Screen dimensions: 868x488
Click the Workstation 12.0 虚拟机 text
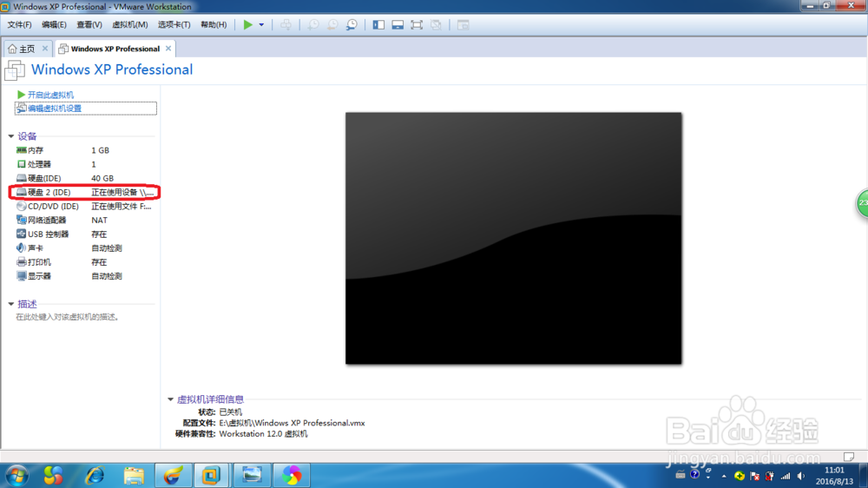(264, 433)
